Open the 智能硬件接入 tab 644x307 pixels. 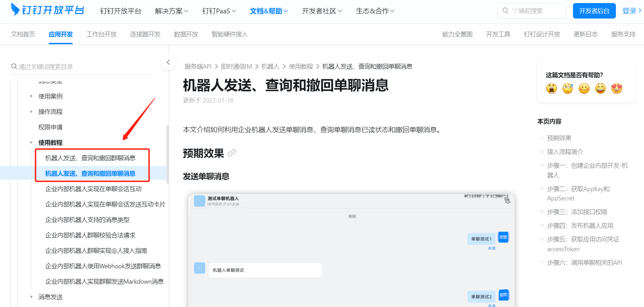(230, 34)
